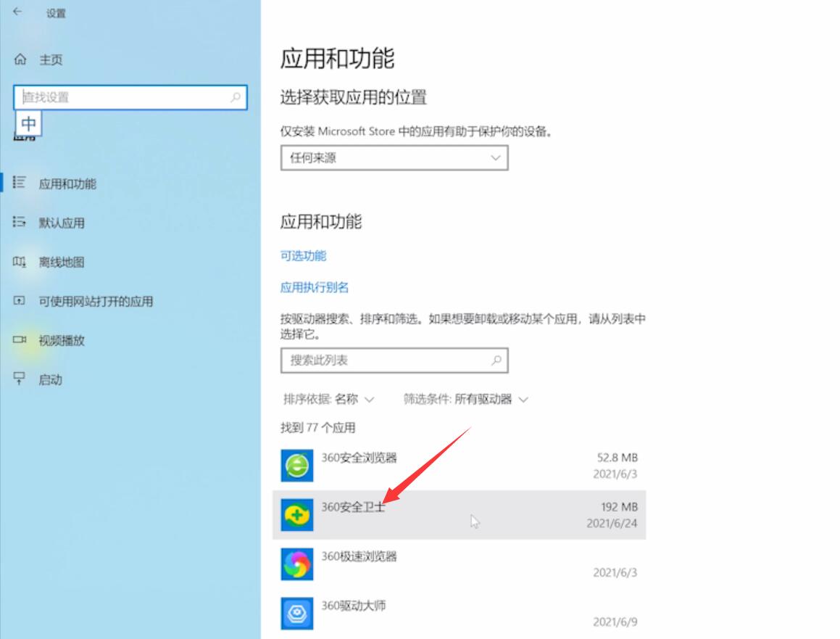Click the 设置 window title
Image resolution: width=840 pixels, height=639 pixels.
(x=56, y=13)
